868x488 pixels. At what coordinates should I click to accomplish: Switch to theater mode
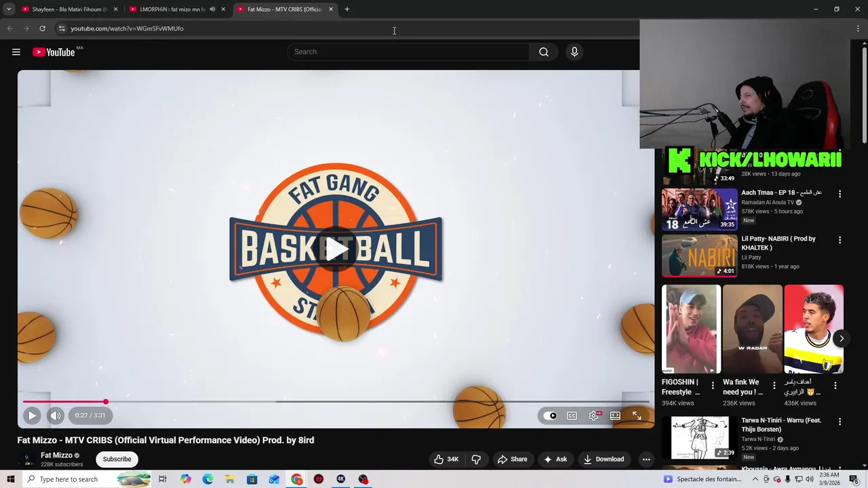click(x=615, y=415)
